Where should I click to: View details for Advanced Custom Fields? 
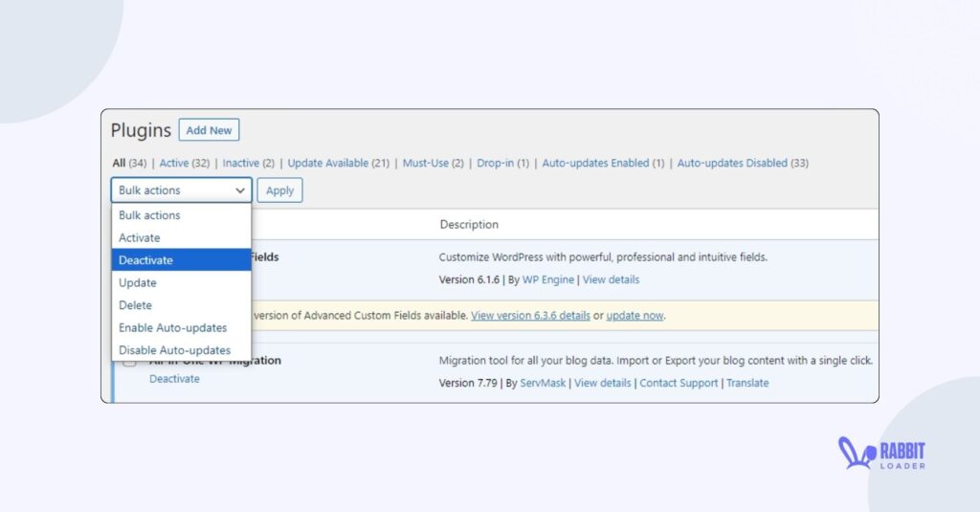611,279
